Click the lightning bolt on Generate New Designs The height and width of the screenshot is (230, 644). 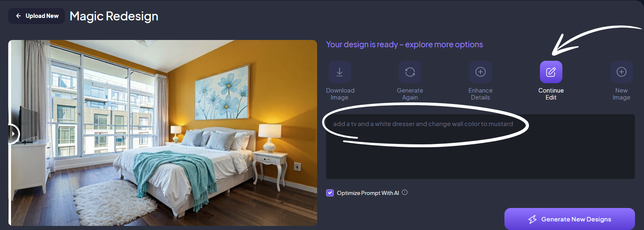(x=533, y=219)
